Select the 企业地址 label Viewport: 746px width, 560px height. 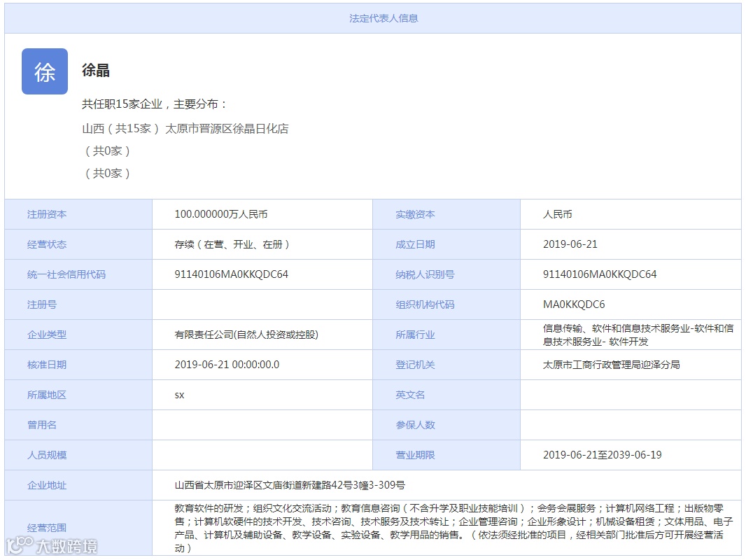[x=47, y=485]
